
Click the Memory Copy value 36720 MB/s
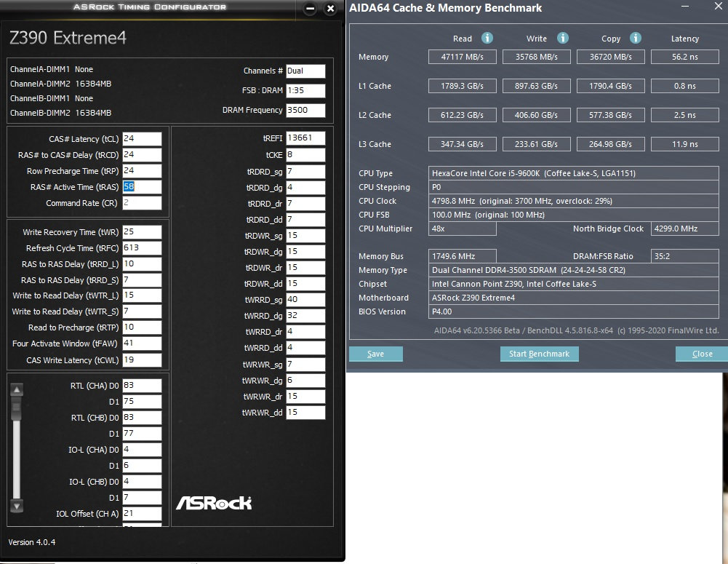(x=610, y=57)
